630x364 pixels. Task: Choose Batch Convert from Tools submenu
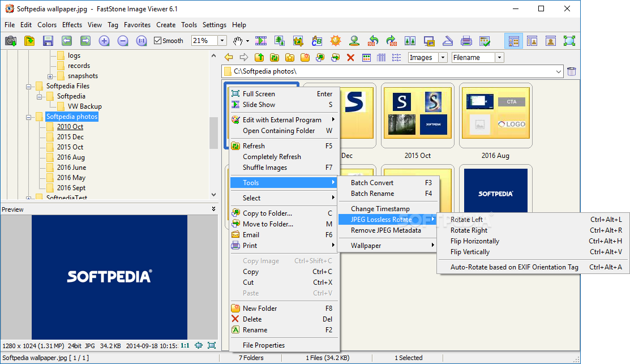372,183
